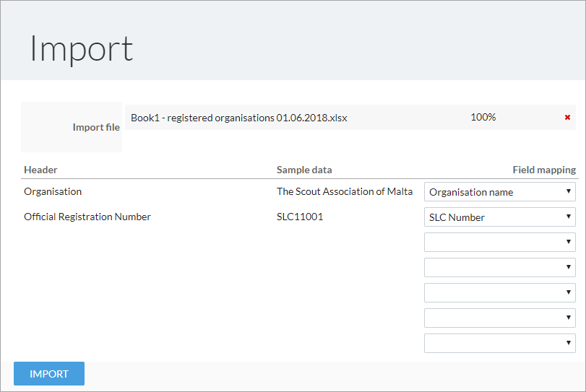This screenshot has width=586, height=392.
Task: Remove the uploaded xlsx file with red X
Action: point(567,118)
